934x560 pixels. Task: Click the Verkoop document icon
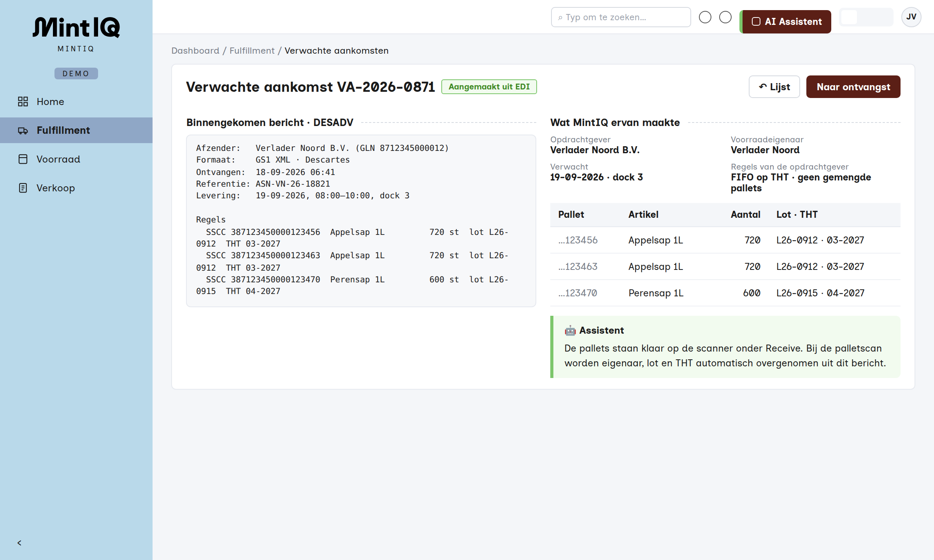point(23,188)
